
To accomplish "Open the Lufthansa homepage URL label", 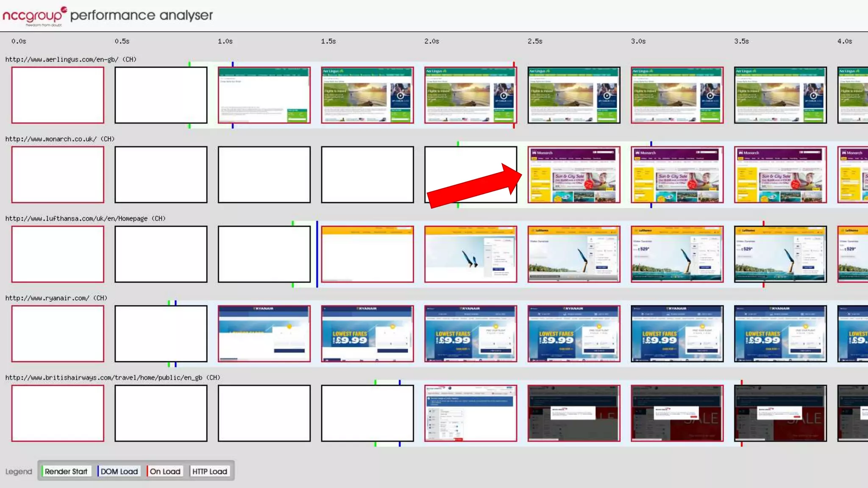I will pos(85,219).
